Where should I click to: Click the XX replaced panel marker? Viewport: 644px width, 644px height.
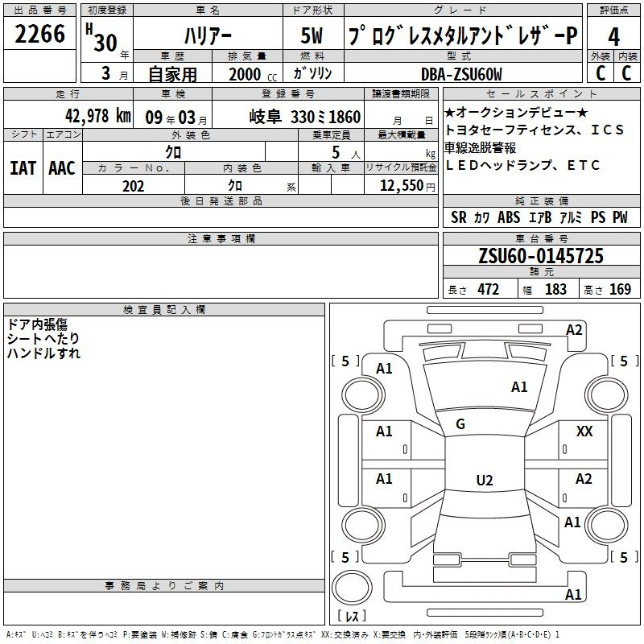(584, 431)
